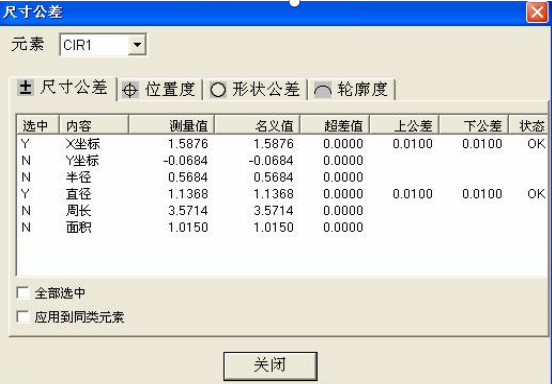Click the upper tolerance 0.0100 of 直径
Viewport: 552px width, 384px height.
pos(413,194)
